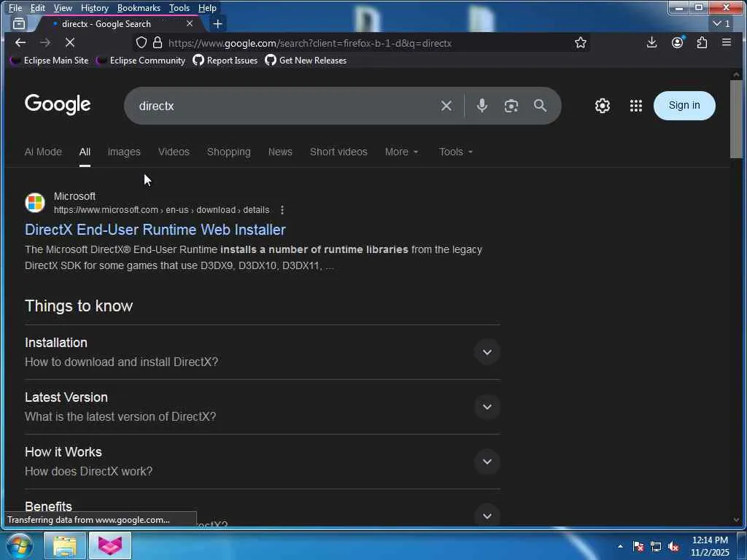Click the Sign in button
Screen dimensions: 747x560
point(684,105)
